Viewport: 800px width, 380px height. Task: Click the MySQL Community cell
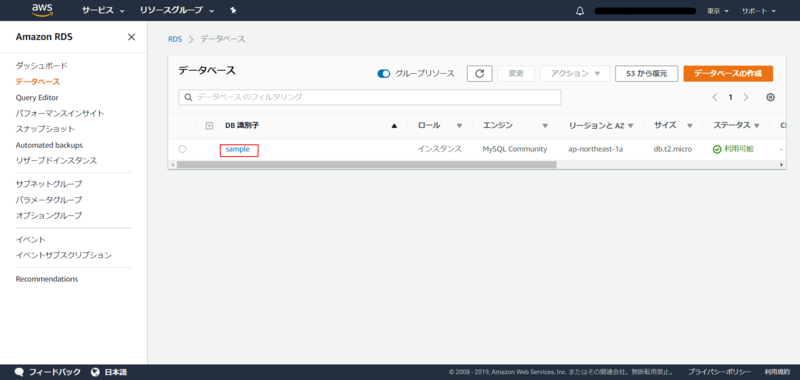515,149
